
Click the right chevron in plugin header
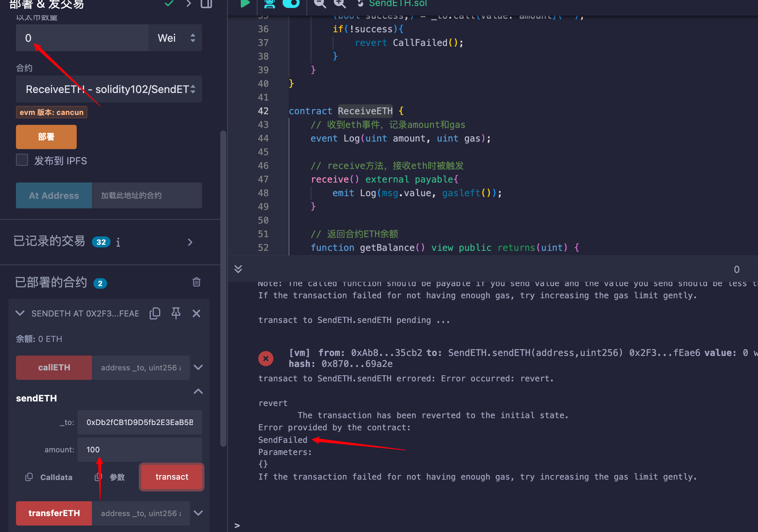[x=188, y=3]
